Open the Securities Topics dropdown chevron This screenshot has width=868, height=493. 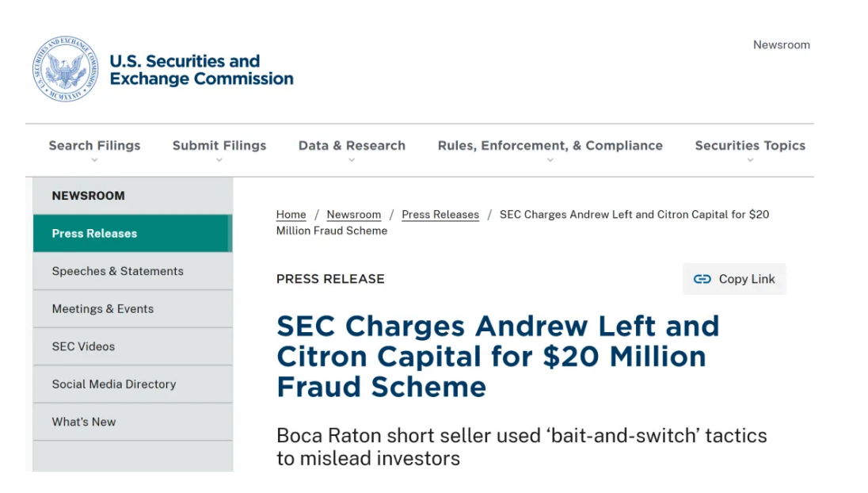pyautogui.click(x=750, y=160)
